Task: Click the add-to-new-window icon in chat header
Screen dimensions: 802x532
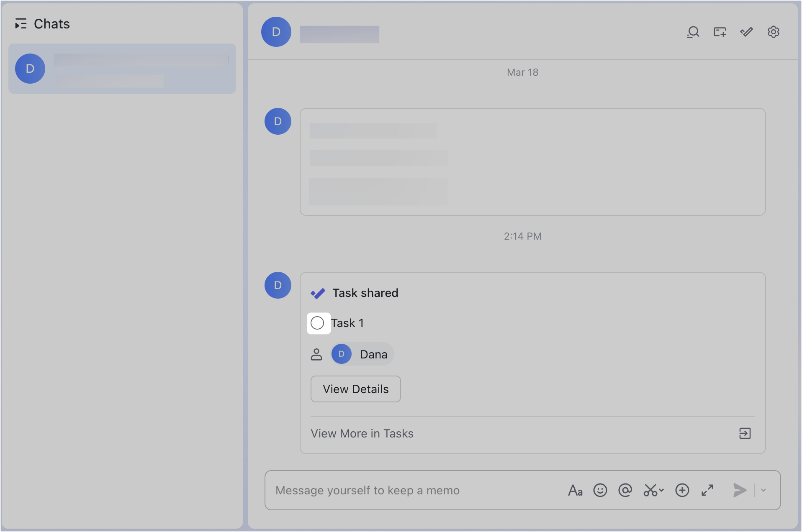Action: coord(720,32)
